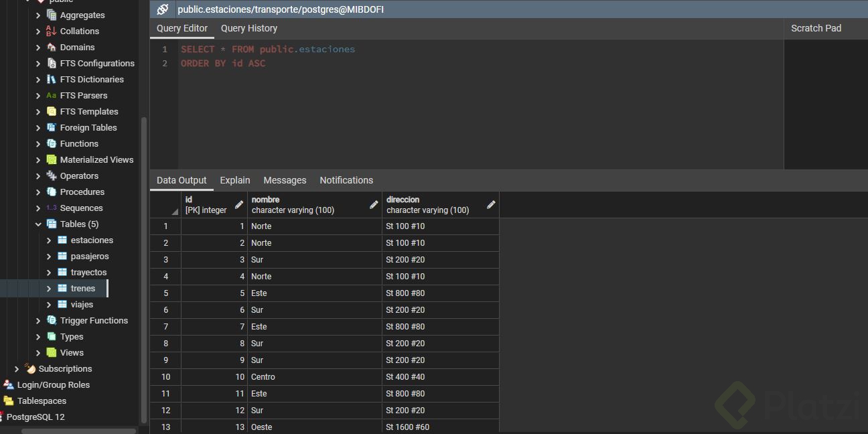The width and height of the screenshot is (868, 434).
Task: Select the estaciones table icon
Action: click(62, 240)
